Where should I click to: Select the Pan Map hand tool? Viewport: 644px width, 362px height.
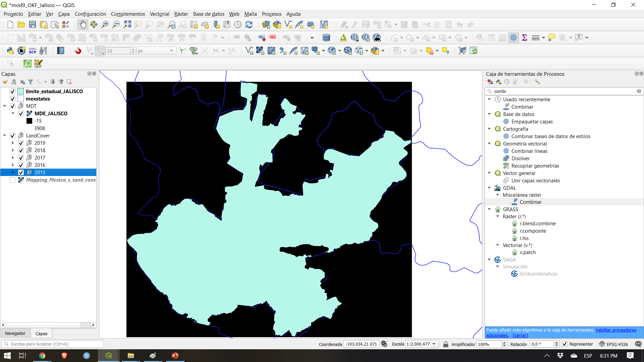(x=83, y=24)
